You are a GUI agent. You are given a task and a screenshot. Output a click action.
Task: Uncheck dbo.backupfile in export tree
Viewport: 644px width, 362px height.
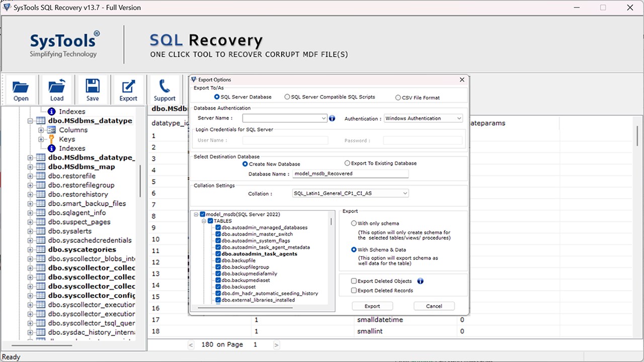218,260
